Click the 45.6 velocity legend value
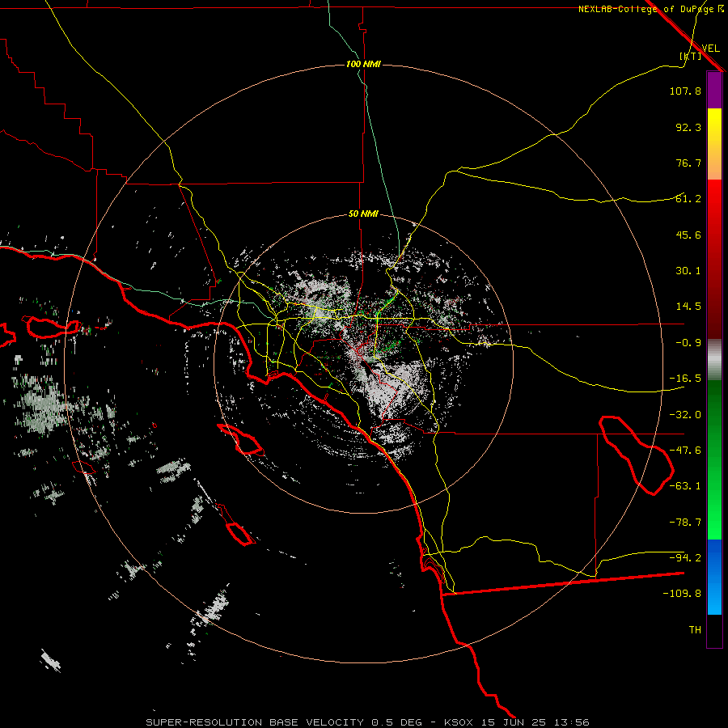728x728 pixels. coord(688,235)
